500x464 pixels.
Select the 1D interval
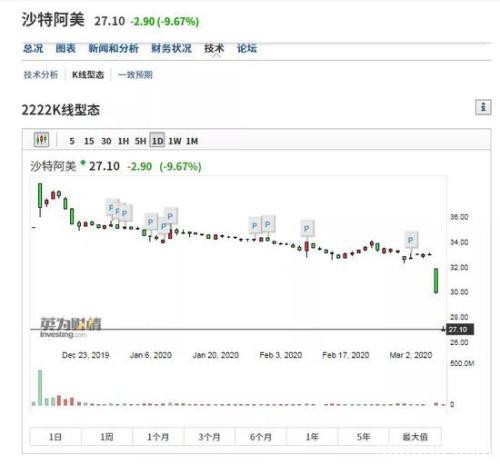pos(157,141)
